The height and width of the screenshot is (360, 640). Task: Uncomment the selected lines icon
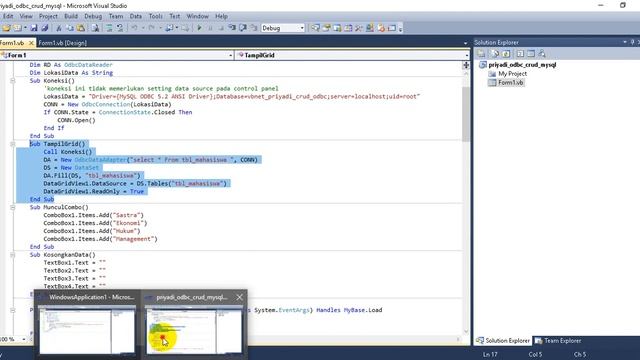120,28
